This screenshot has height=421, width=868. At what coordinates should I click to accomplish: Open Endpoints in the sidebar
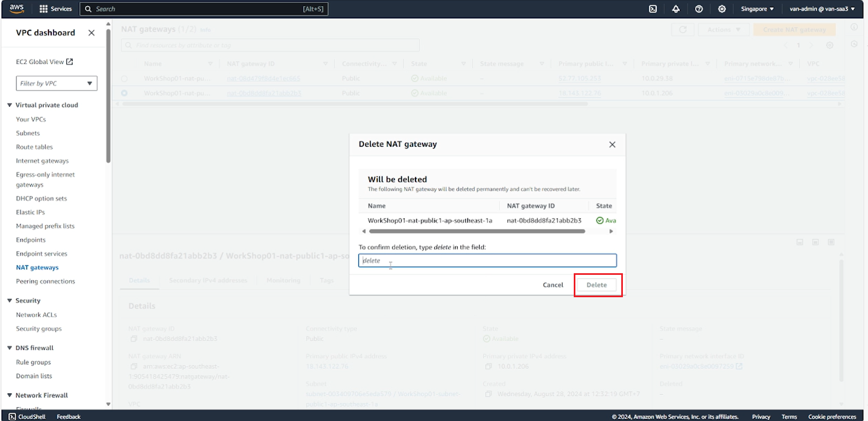pyautogui.click(x=31, y=240)
